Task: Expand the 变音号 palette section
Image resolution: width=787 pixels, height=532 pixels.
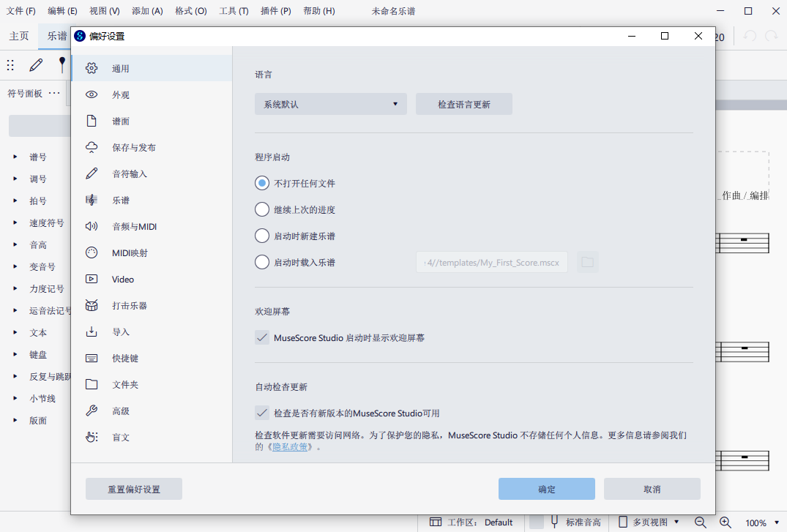Action: coord(15,266)
